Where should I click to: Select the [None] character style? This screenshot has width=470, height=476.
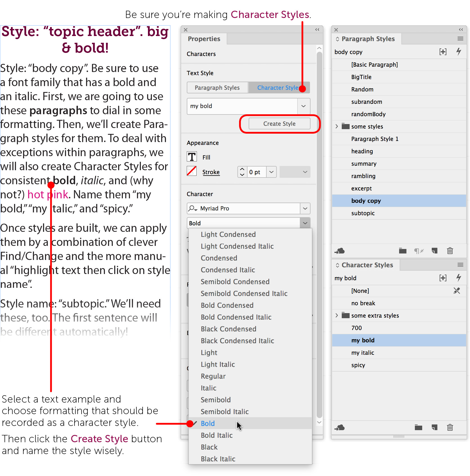pos(399,291)
